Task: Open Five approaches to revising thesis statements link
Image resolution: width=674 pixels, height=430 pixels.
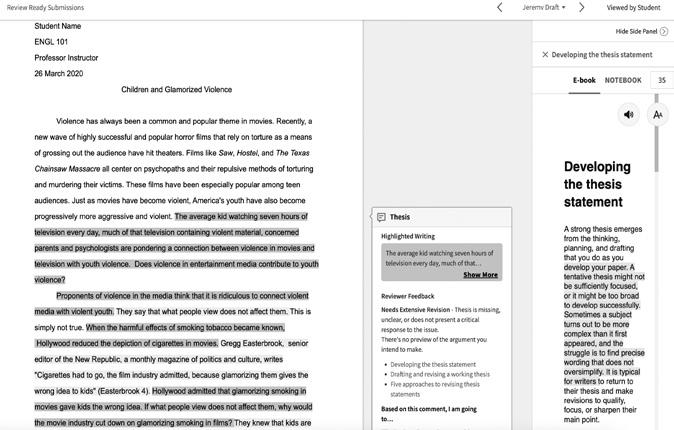Action: (435, 389)
